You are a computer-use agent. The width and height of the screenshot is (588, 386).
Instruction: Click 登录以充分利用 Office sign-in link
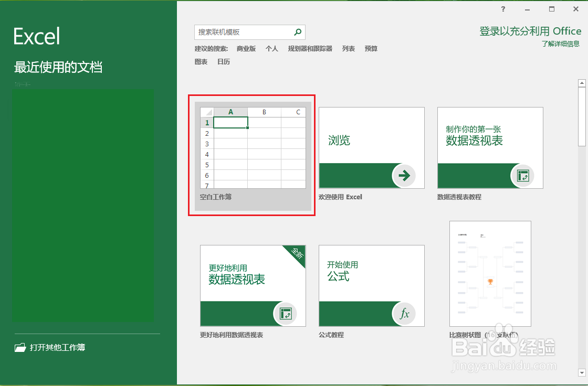coord(530,31)
